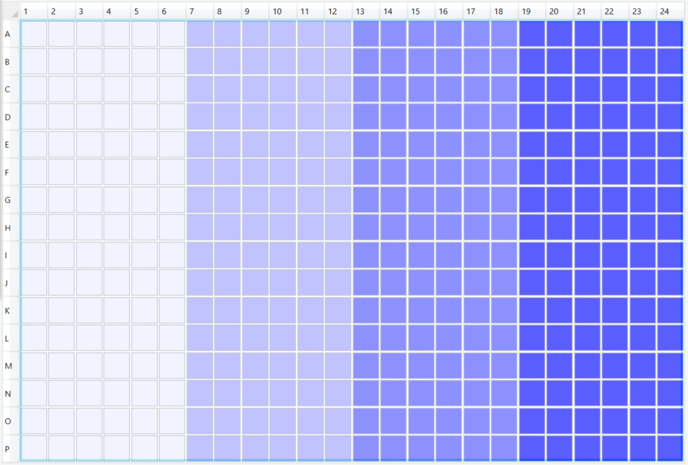
Task: Click well A19 in the plate
Action: [532, 34]
